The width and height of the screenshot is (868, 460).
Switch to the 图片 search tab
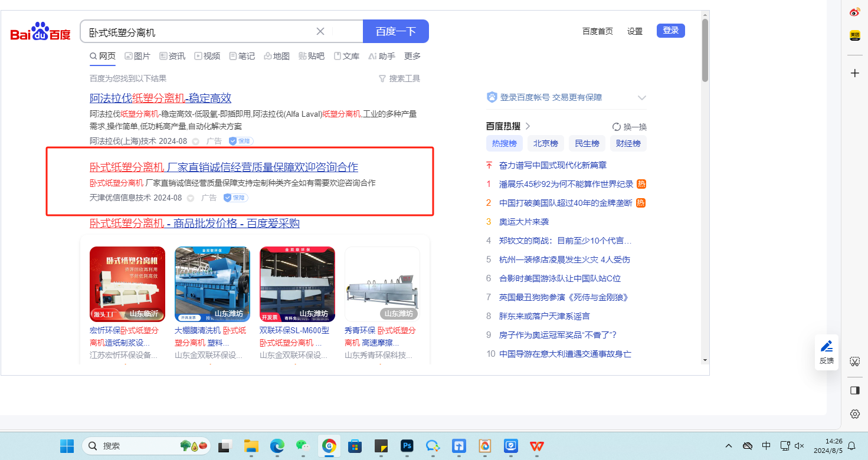point(136,56)
